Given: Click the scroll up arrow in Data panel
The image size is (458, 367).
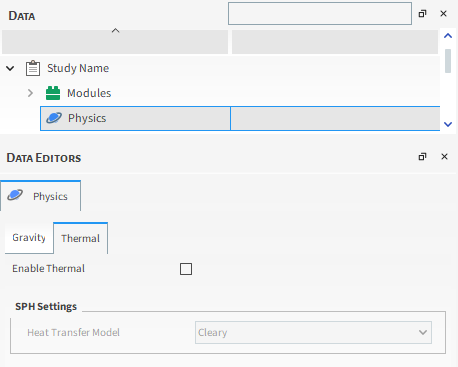Looking at the screenshot, I should pos(448,36).
